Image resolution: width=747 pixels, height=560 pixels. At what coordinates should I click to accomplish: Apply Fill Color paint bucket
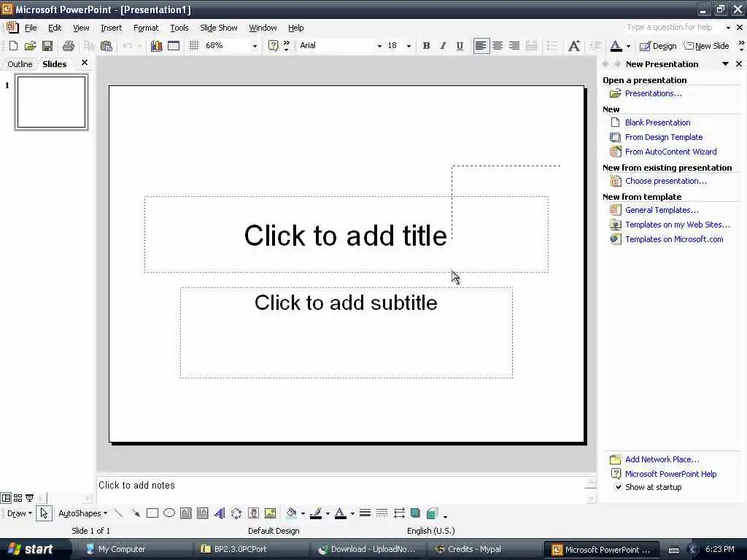(291, 513)
